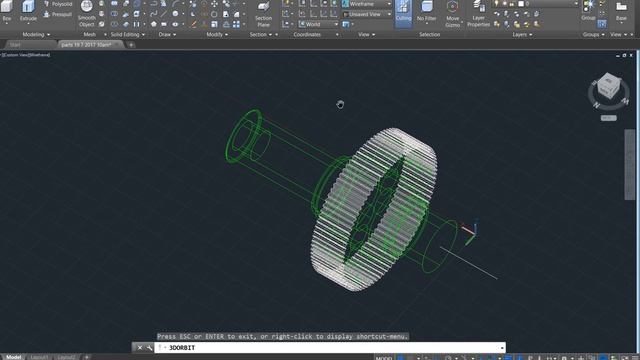Click the Move modify tool
The height and width of the screenshot is (360, 640).
(214, 4)
